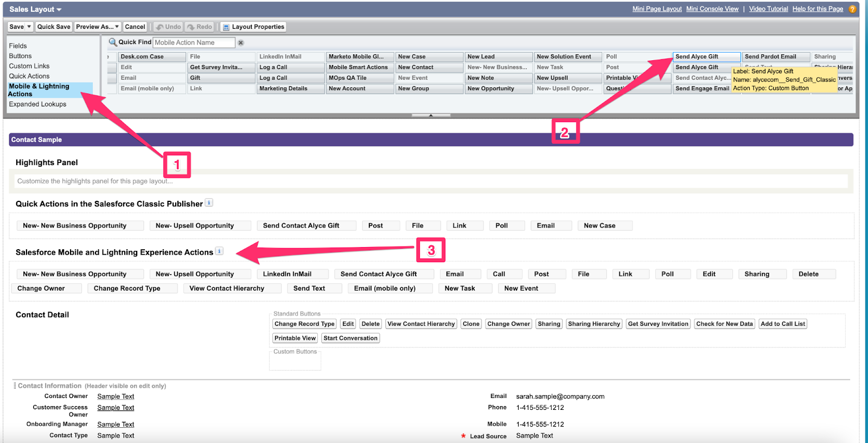
Task: Open the Mini Console View link
Action: coord(712,9)
